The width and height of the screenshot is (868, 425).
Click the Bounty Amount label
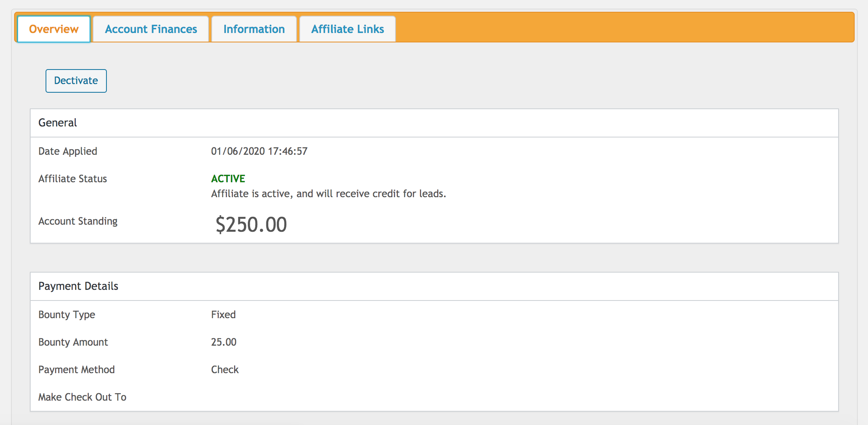pyautogui.click(x=73, y=342)
